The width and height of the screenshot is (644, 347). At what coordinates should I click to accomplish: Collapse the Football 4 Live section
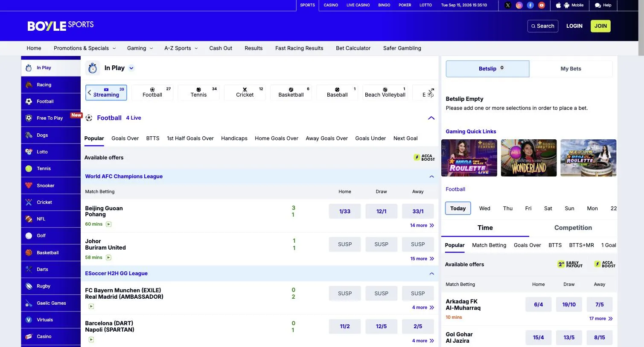pyautogui.click(x=431, y=118)
